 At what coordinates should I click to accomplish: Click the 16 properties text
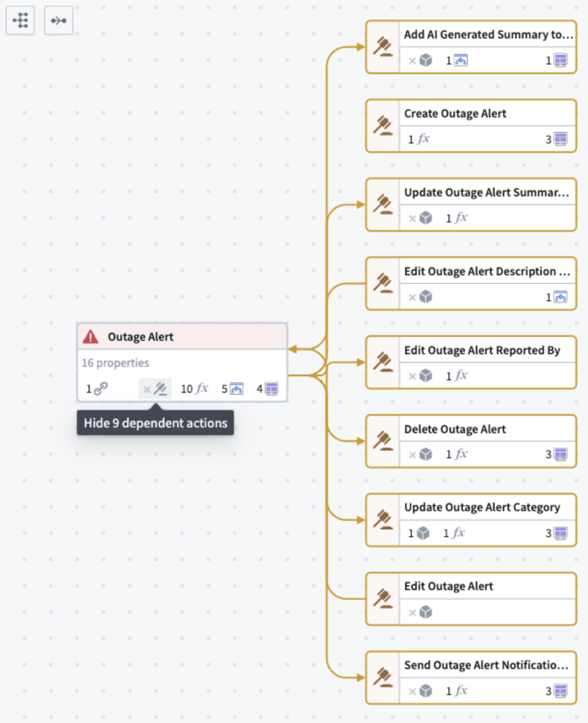(x=115, y=363)
